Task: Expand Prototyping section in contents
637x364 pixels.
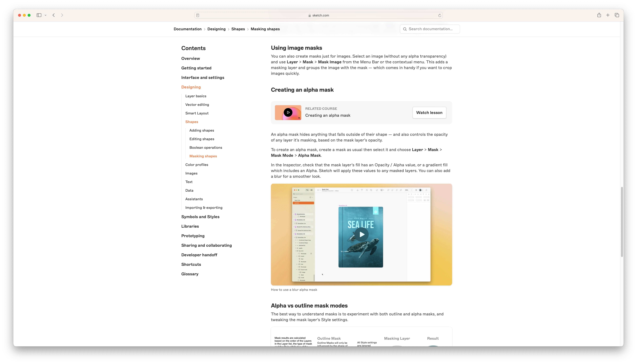Action: tap(193, 235)
